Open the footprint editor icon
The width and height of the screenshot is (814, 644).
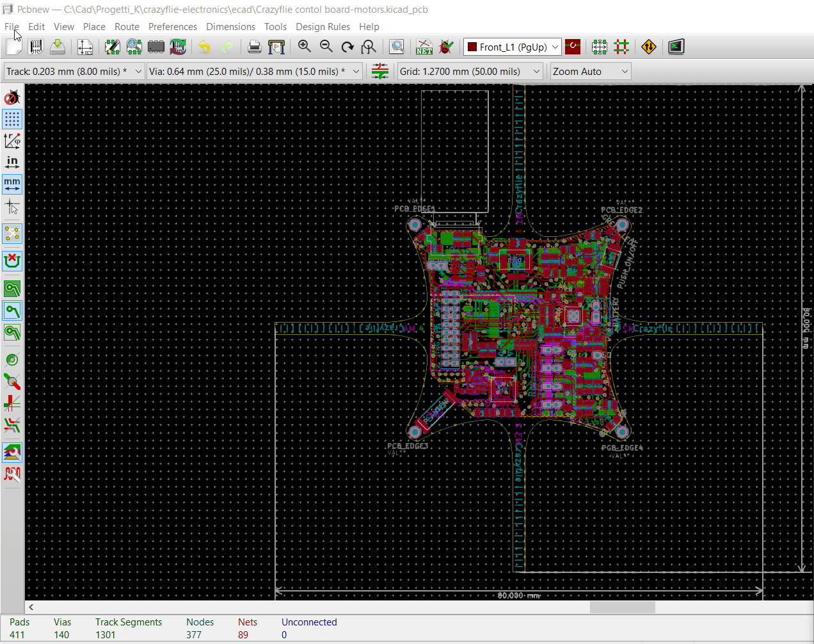(x=113, y=47)
